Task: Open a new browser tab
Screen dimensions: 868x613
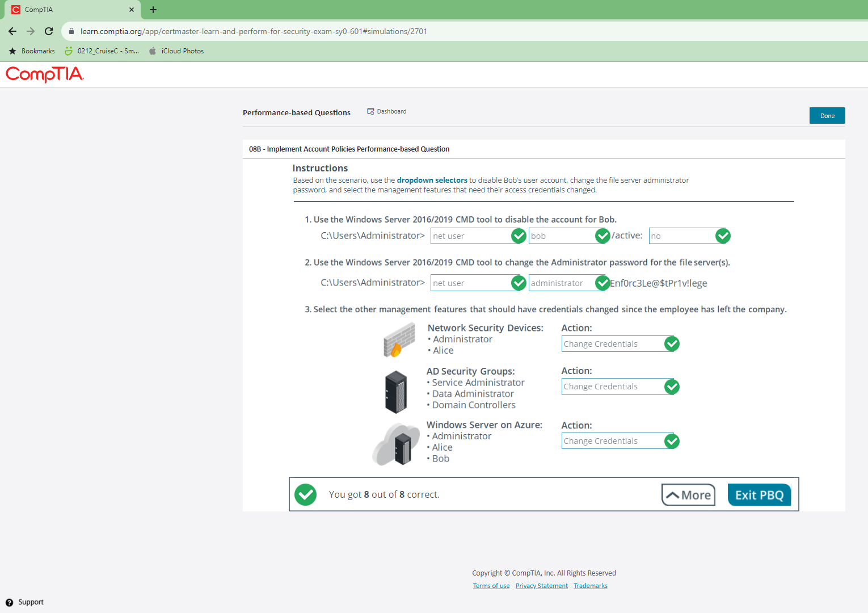Action: [x=153, y=10]
